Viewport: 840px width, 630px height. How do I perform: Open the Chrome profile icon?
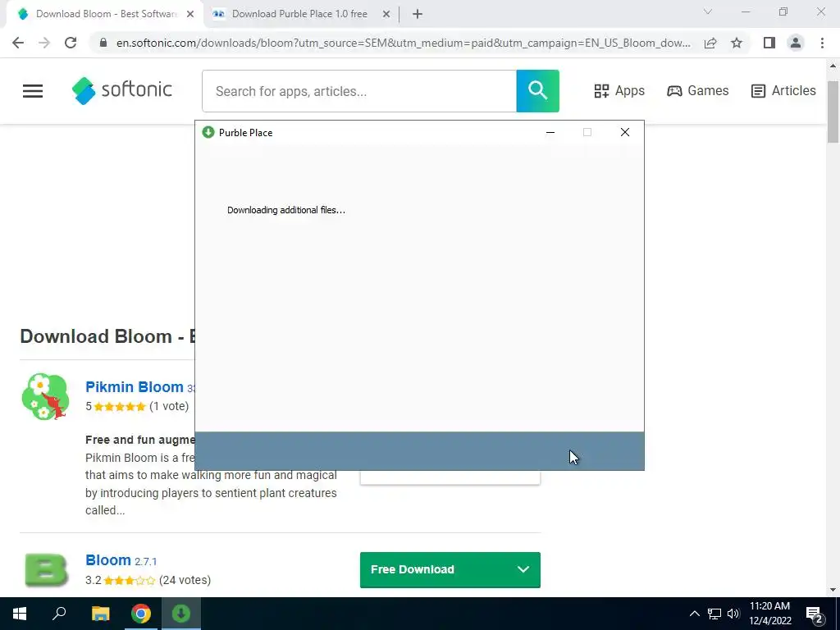click(796, 43)
